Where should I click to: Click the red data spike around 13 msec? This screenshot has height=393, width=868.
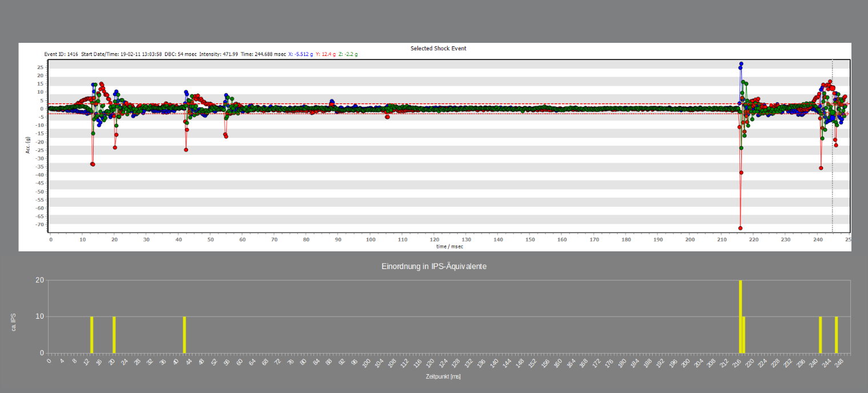(93, 163)
